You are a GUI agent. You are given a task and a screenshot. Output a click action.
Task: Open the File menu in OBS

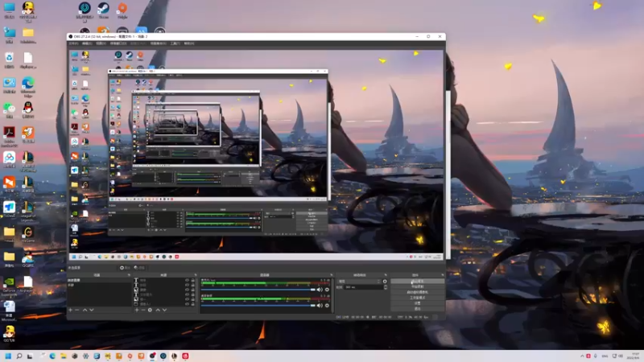point(73,43)
